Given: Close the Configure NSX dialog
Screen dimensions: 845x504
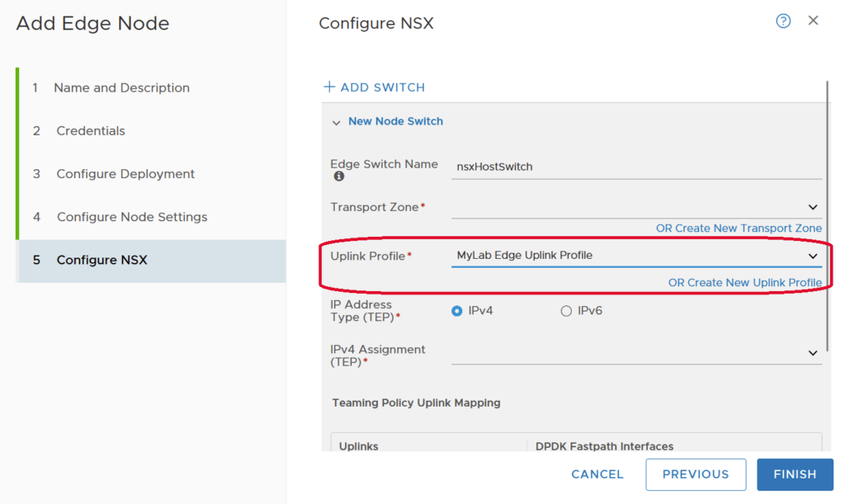Looking at the screenshot, I should [x=813, y=21].
